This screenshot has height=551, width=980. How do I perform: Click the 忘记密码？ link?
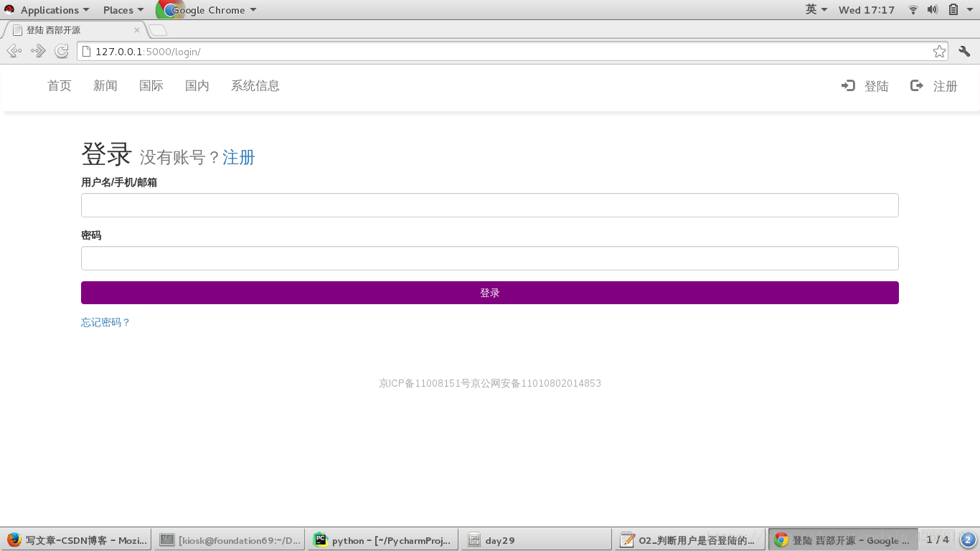coord(106,322)
